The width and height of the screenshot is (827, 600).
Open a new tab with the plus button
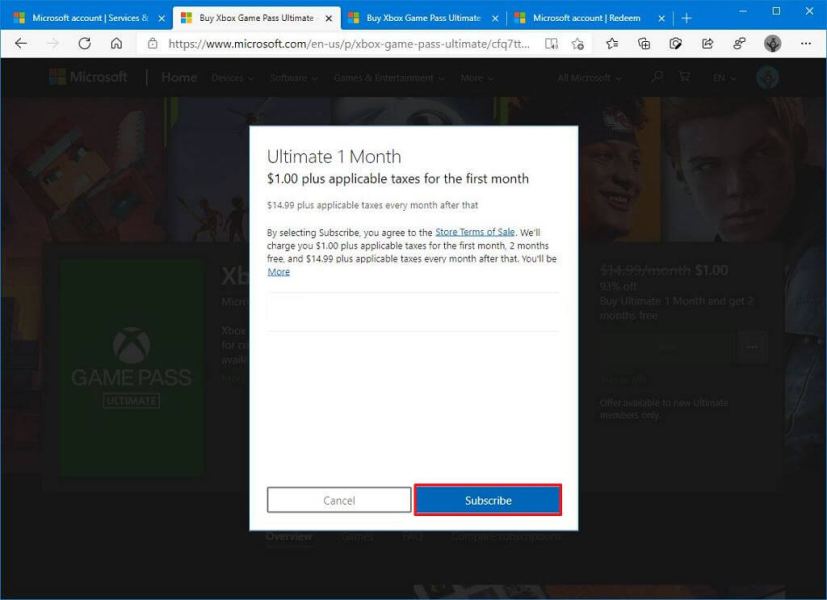[x=686, y=18]
